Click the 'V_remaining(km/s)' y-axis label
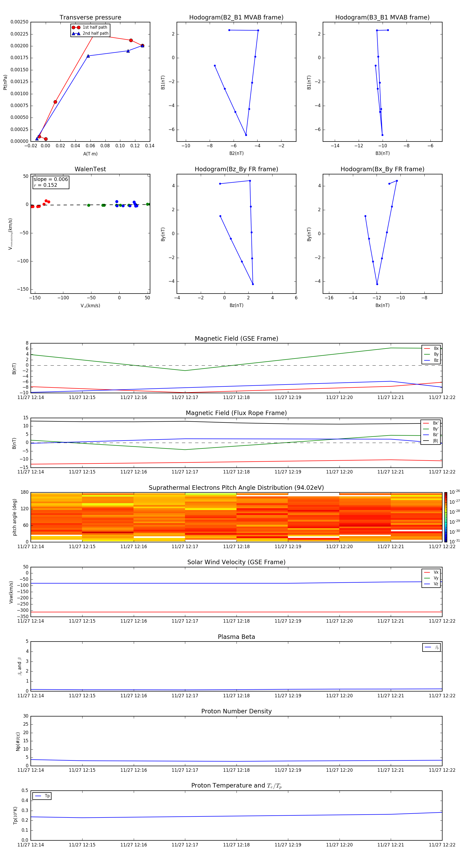Screen dimensions: 473x868 [10, 234]
